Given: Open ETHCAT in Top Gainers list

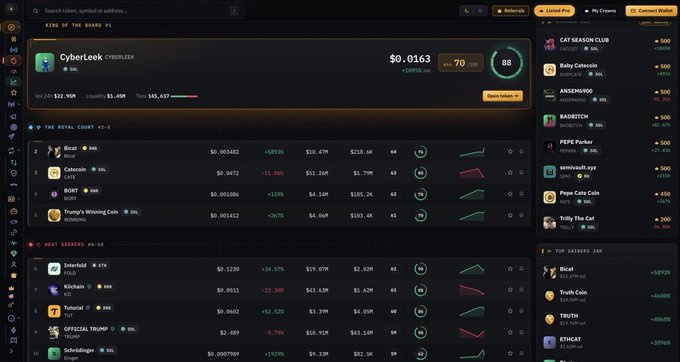Looking at the screenshot, I should pos(607,342).
